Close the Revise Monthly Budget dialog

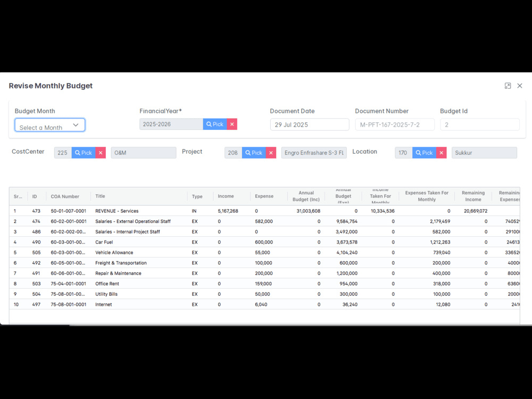(x=520, y=86)
